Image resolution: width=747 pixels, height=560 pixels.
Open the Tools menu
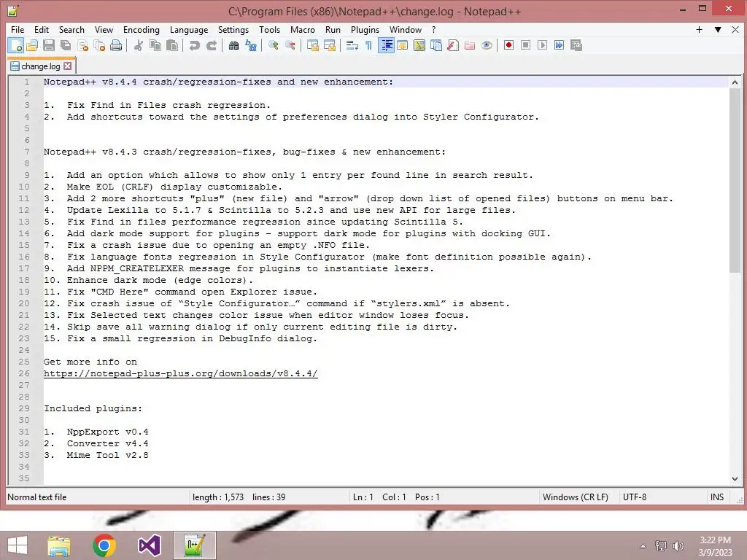270,29
